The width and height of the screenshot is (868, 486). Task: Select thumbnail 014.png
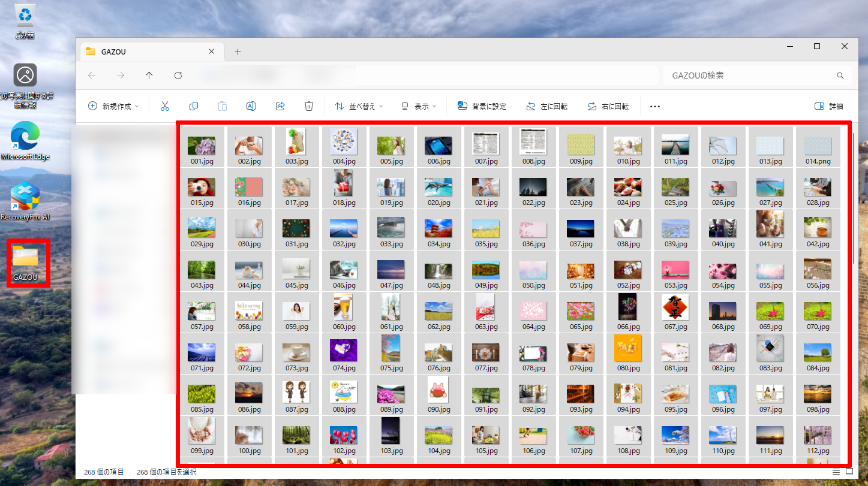(818, 146)
